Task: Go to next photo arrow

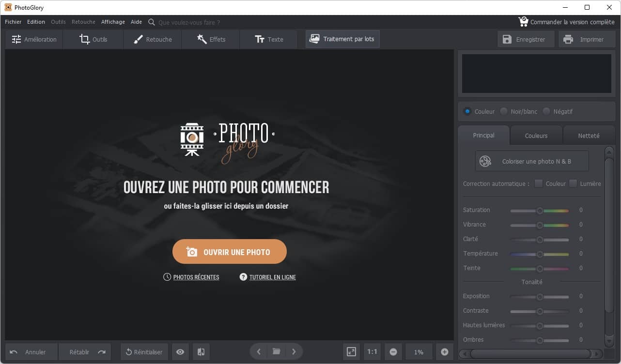Action: [x=294, y=351]
